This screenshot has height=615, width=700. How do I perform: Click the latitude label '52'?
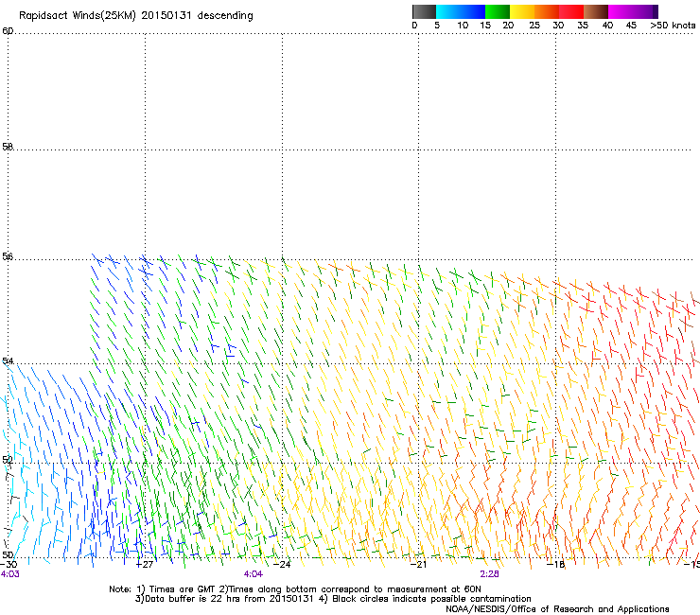(x=8, y=460)
